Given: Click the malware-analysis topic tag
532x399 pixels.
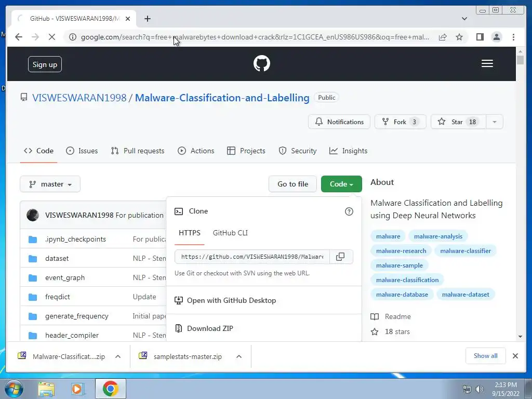Looking at the screenshot, I should click(438, 236).
